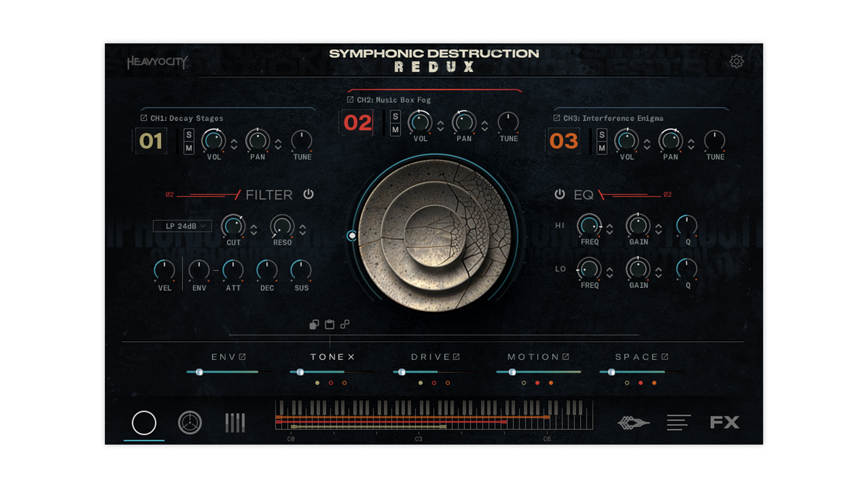Open the text lines browser icon
The image size is (868, 488).
[678, 422]
